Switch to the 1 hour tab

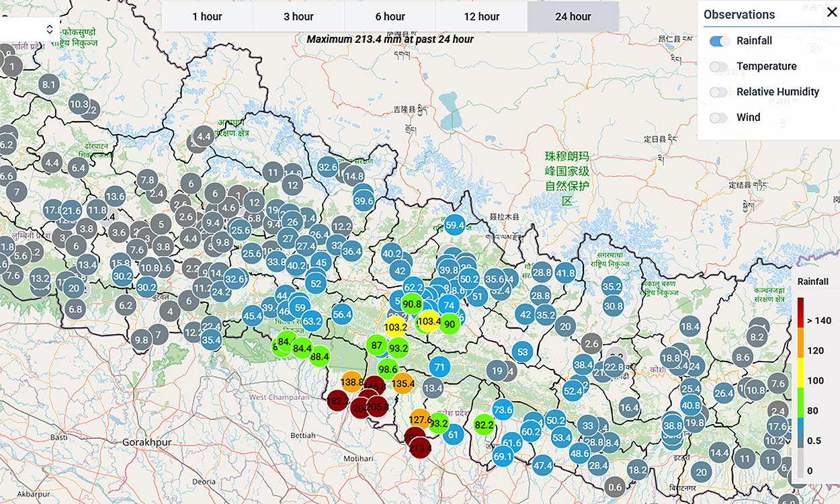[x=207, y=16]
